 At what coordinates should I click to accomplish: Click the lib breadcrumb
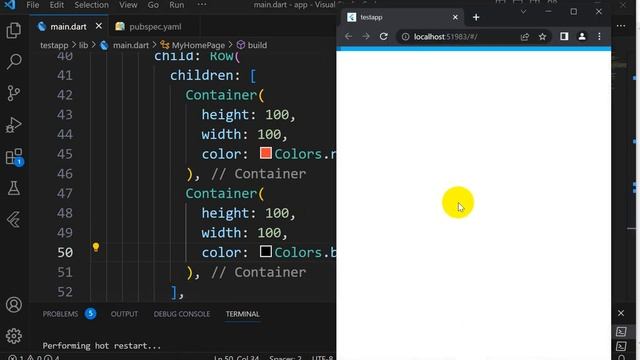click(83, 45)
